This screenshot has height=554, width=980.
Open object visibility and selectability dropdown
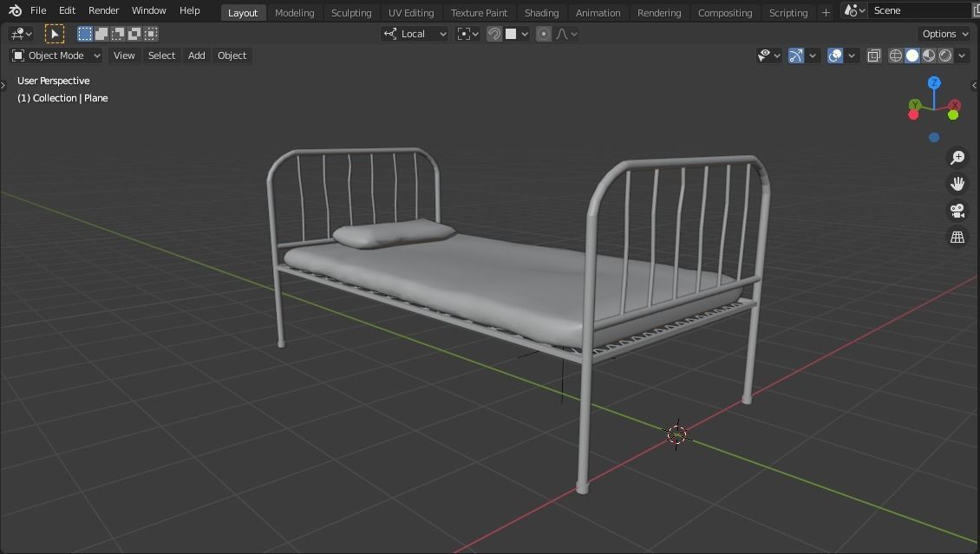coord(768,55)
